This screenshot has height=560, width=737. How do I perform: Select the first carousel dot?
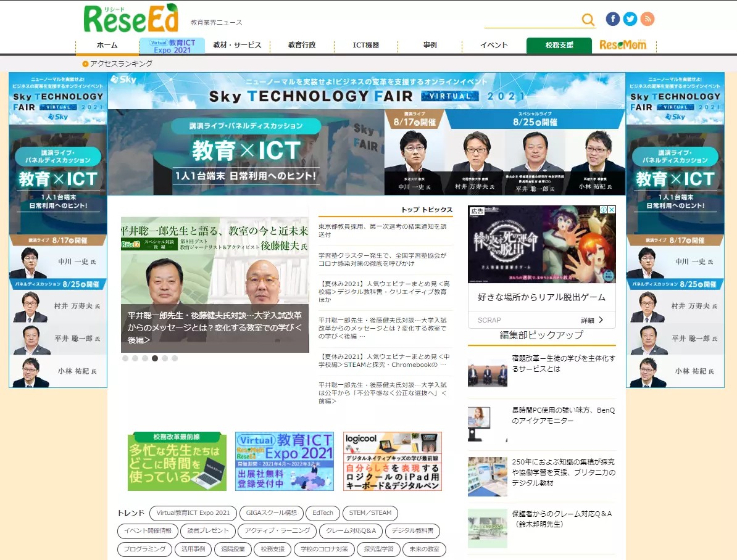(125, 358)
